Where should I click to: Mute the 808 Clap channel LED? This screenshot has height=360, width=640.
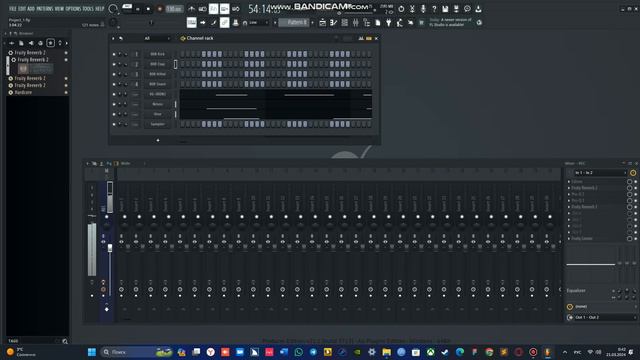[114, 64]
